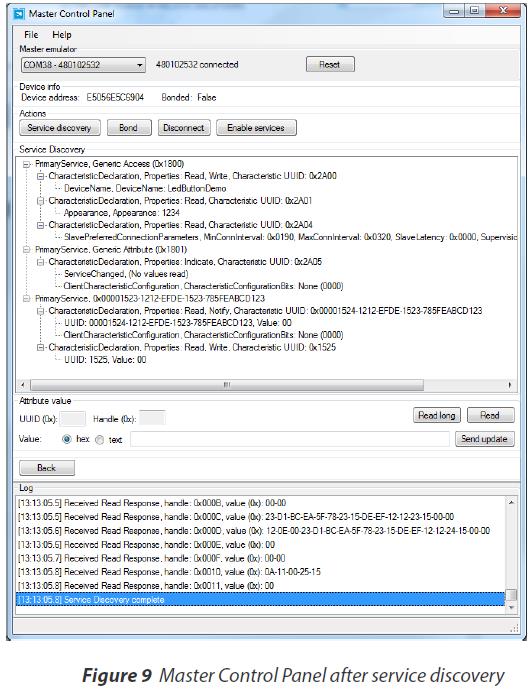The image size is (532, 689).
Task: Select the log entry for handle 0x000E
Action: pyautogui.click(x=146, y=545)
